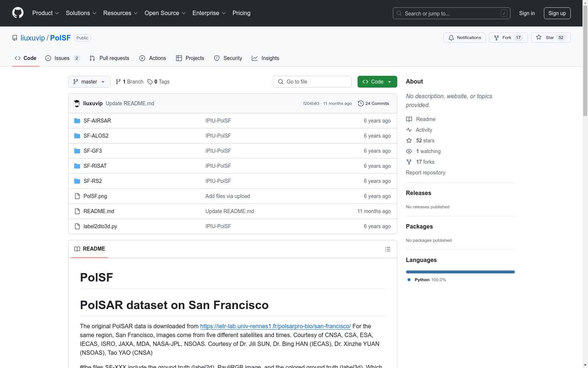Focus the Go to file field
588x368 pixels.
pos(312,82)
